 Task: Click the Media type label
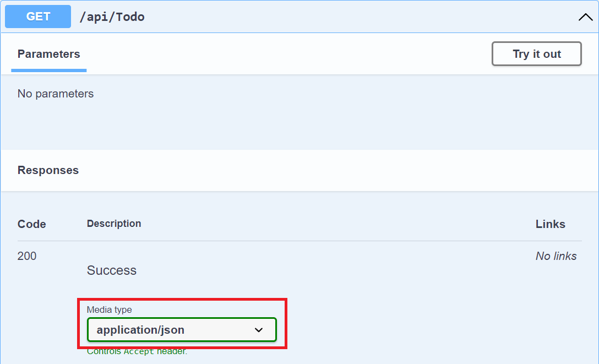[x=110, y=309]
